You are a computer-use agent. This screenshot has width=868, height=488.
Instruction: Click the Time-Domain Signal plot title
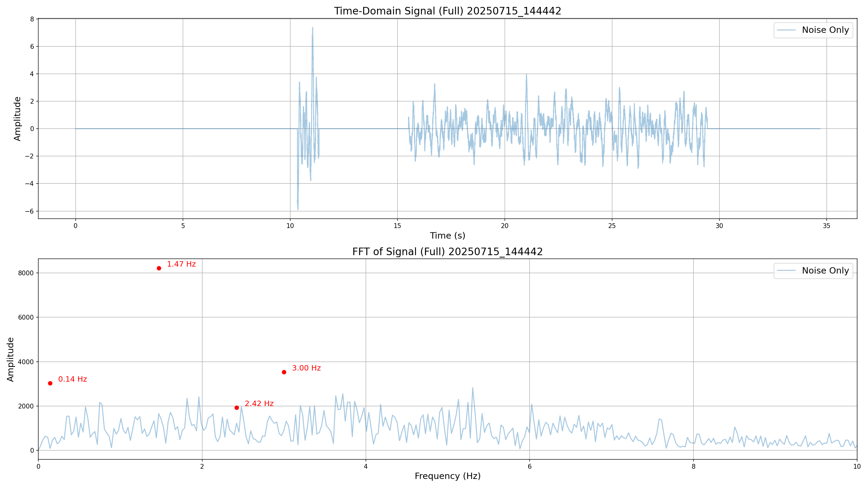[448, 11]
